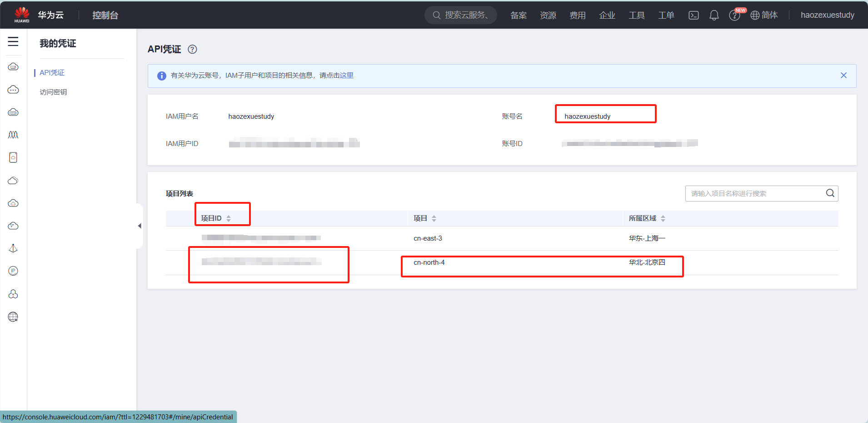Click the help icon beside API凭证 title
This screenshot has width=868, height=423.
point(192,49)
